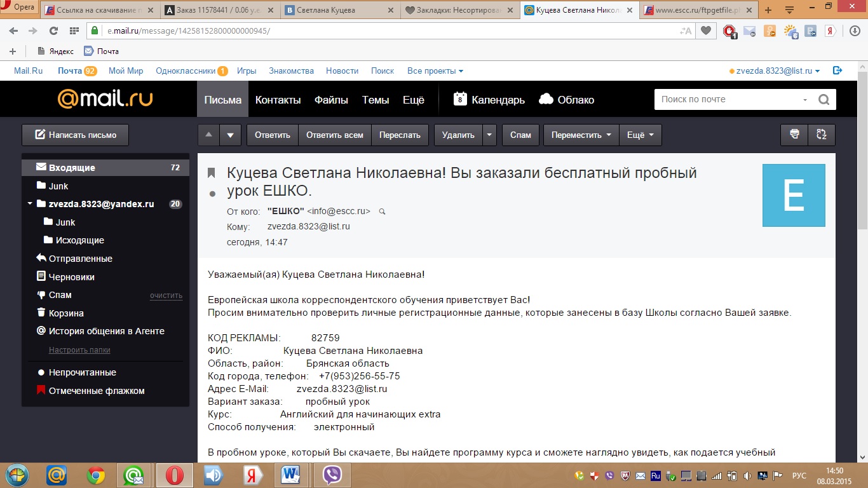Open Одноклассники portal link
This screenshot has width=868, height=488.
click(x=186, y=71)
